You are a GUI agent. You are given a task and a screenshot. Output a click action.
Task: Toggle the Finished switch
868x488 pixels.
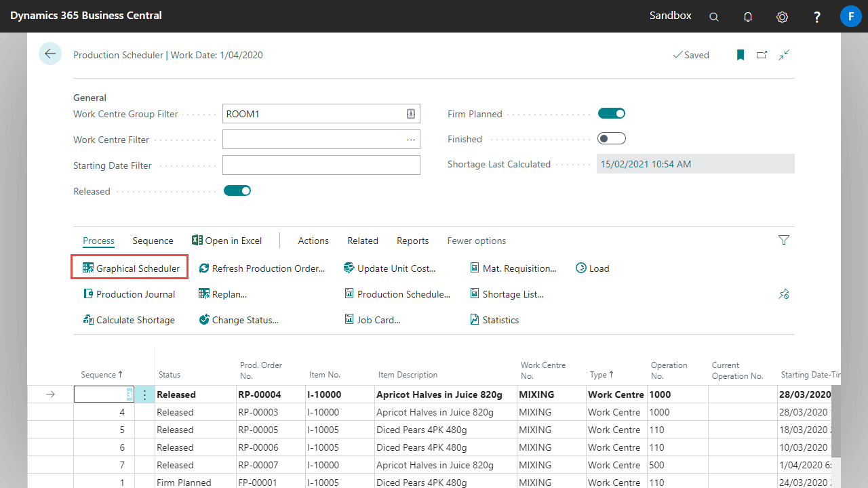point(612,138)
